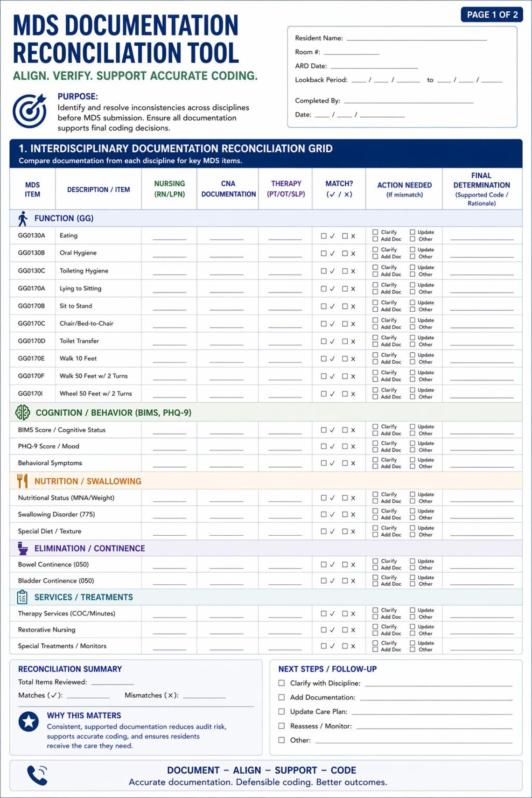
Task: Click the PAGE 1 OF 2 badge
Action: (x=492, y=14)
